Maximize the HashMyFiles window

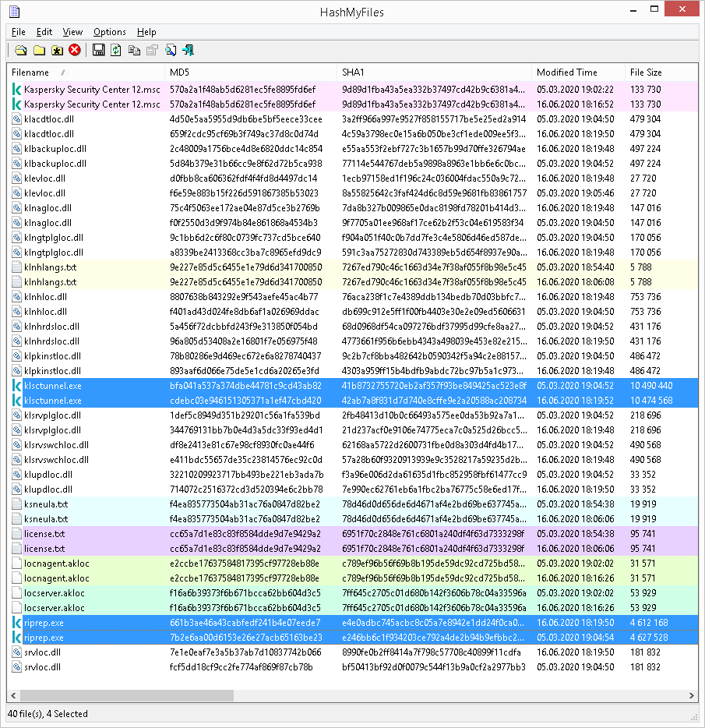pos(654,9)
